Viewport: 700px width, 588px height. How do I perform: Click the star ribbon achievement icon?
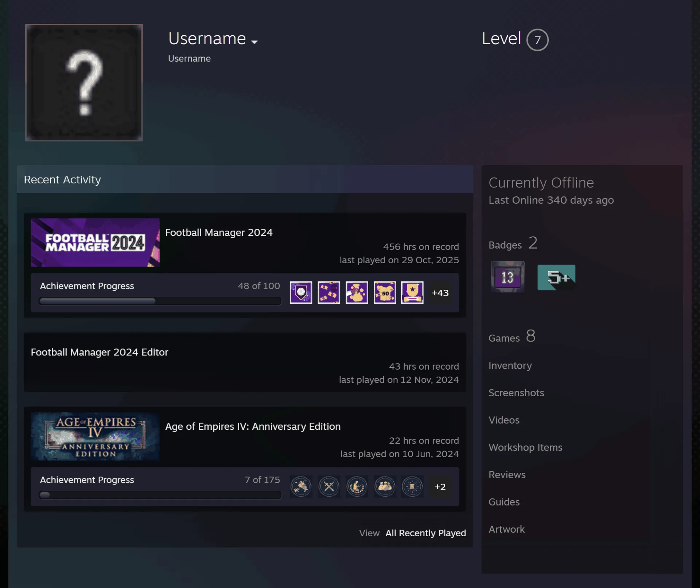coord(412,292)
